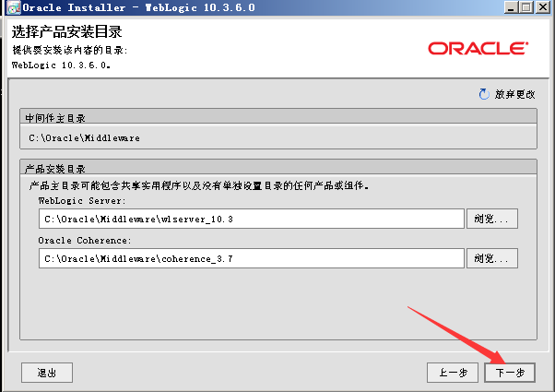Click the ORACLE logo
Screen dimensions: 555x392
click(x=478, y=49)
